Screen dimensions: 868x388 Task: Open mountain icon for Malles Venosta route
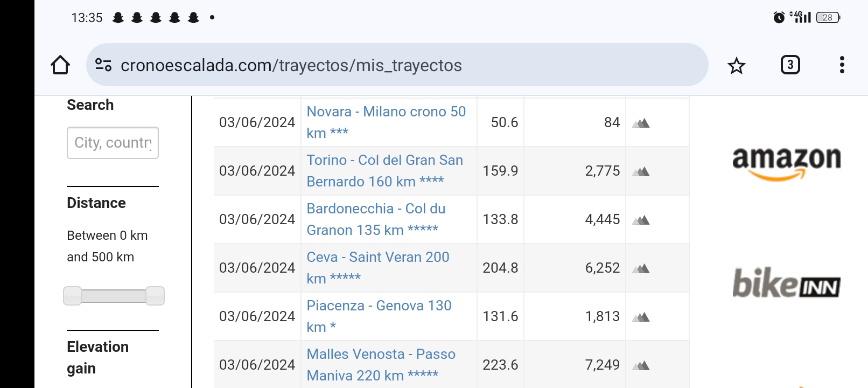point(641,366)
